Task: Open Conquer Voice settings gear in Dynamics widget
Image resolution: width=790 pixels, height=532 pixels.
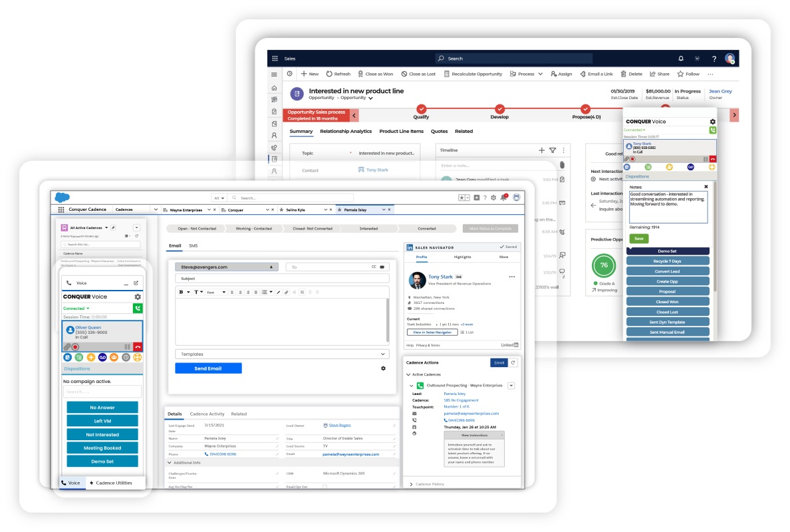Action: tap(712, 122)
